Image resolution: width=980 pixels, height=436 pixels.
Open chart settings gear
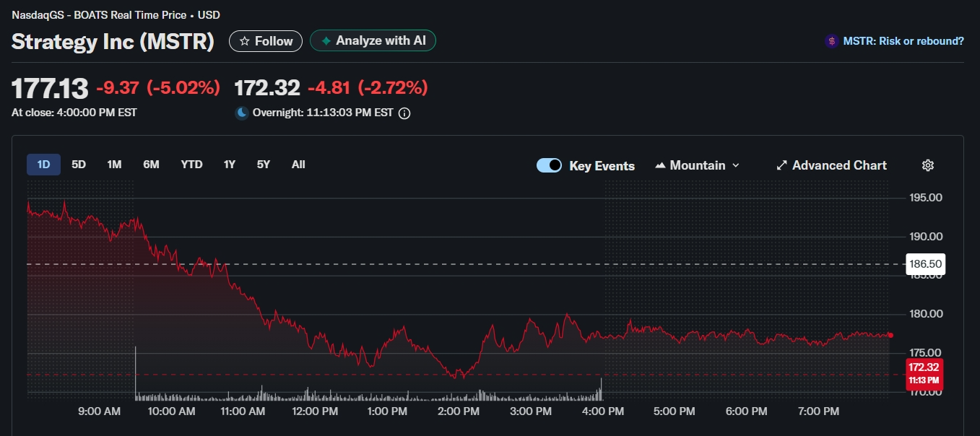[928, 165]
